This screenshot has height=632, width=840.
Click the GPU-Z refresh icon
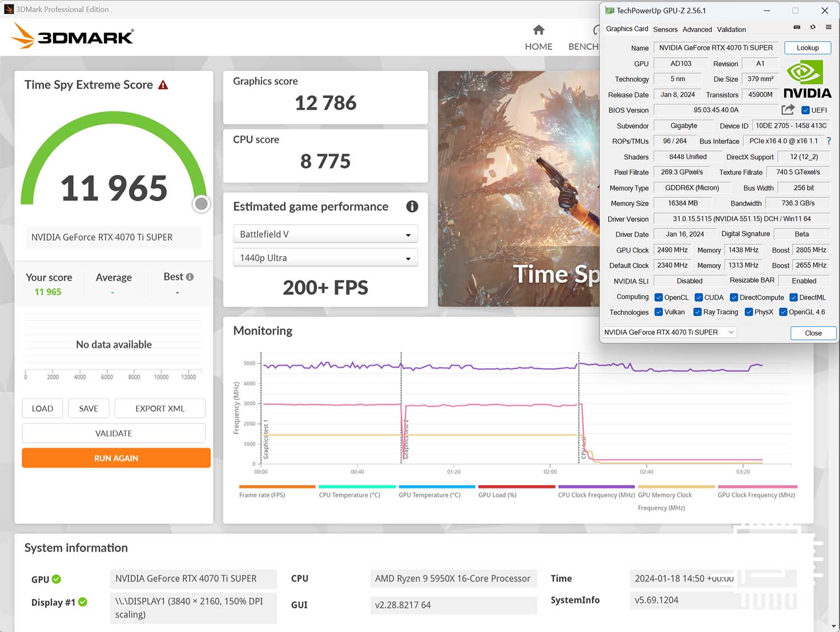(x=813, y=27)
